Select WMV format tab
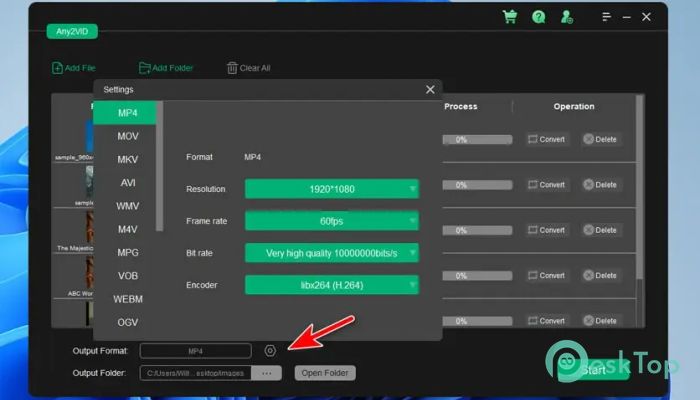 [128, 206]
